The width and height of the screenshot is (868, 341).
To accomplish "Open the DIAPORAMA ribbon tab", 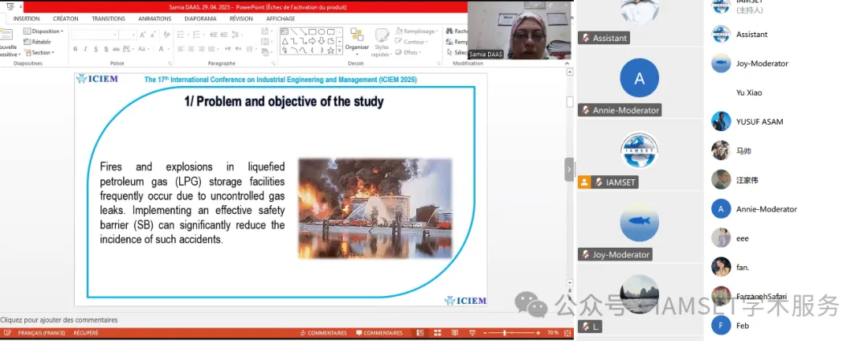I will [x=200, y=18].
